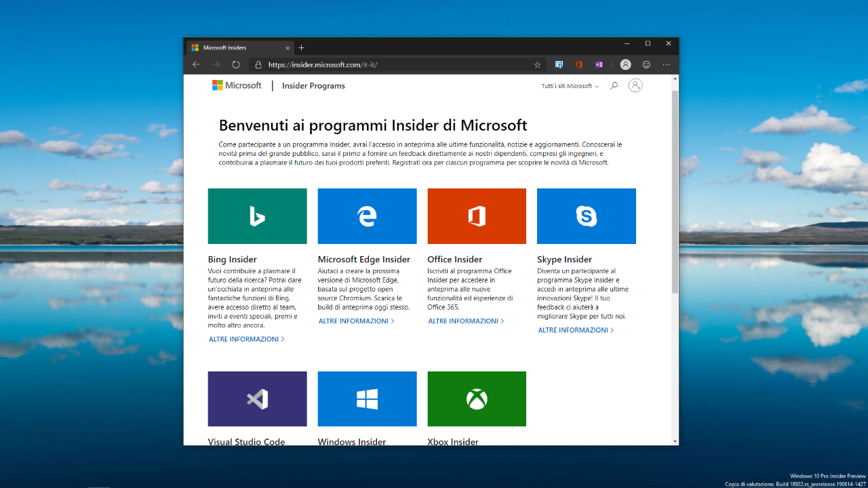Open the Visual Studio Code tile image
868x488 pixels.
coord(257,399)
